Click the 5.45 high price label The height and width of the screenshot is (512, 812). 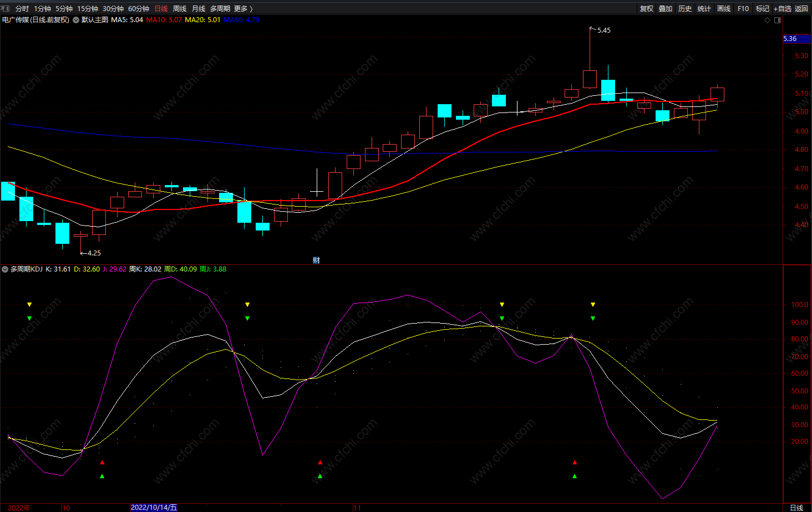click(x=603, y=30)
